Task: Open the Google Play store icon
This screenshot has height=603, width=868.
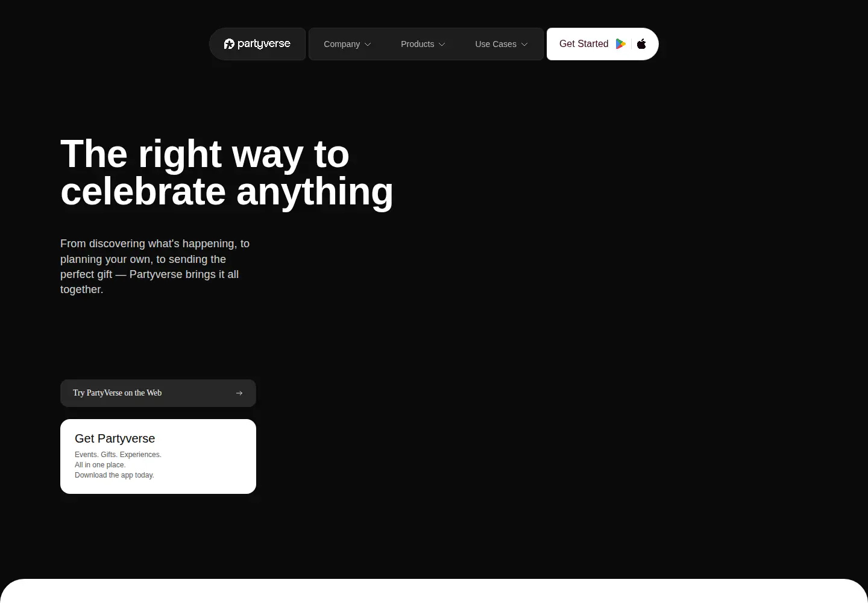Action: (620, 44)
